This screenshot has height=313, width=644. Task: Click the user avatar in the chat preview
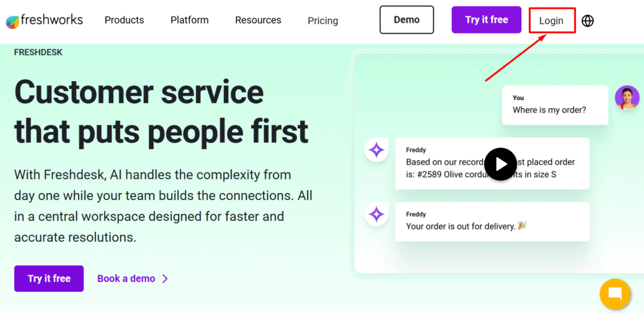pyautogui.click(x=627, y=97)
